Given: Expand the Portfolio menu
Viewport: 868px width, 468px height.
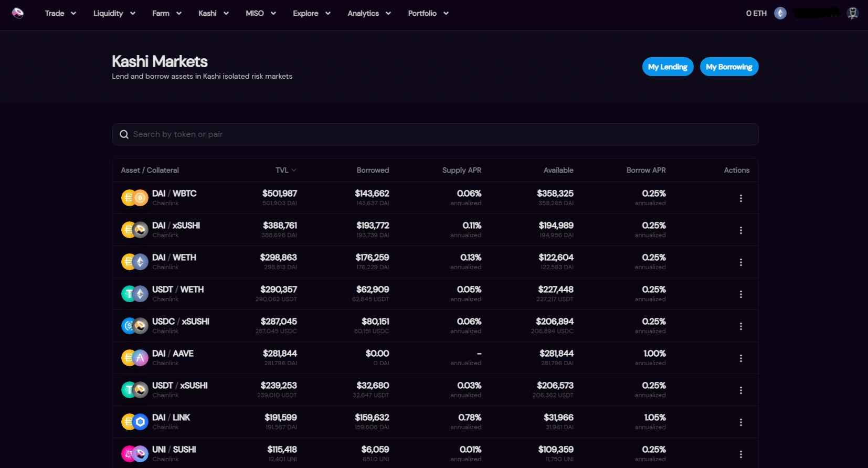Looking at the screenshot, I should point(428,13).
